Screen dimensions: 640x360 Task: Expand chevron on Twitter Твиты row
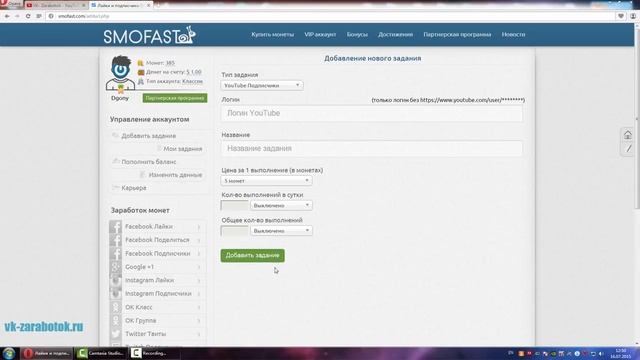tap(199, 334)
